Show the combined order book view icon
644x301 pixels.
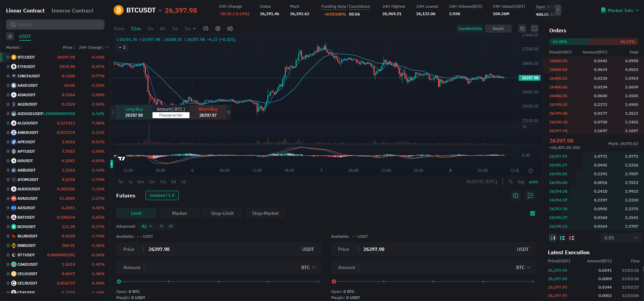pyautogui.click(x=553, y=238)
